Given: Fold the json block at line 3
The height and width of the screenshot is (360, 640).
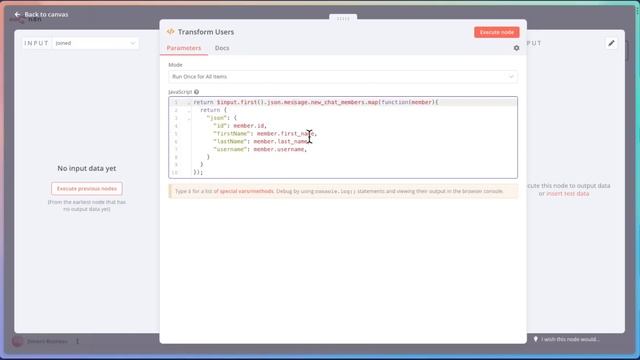Looking at the screenshot, I should [x=189, y=118].
